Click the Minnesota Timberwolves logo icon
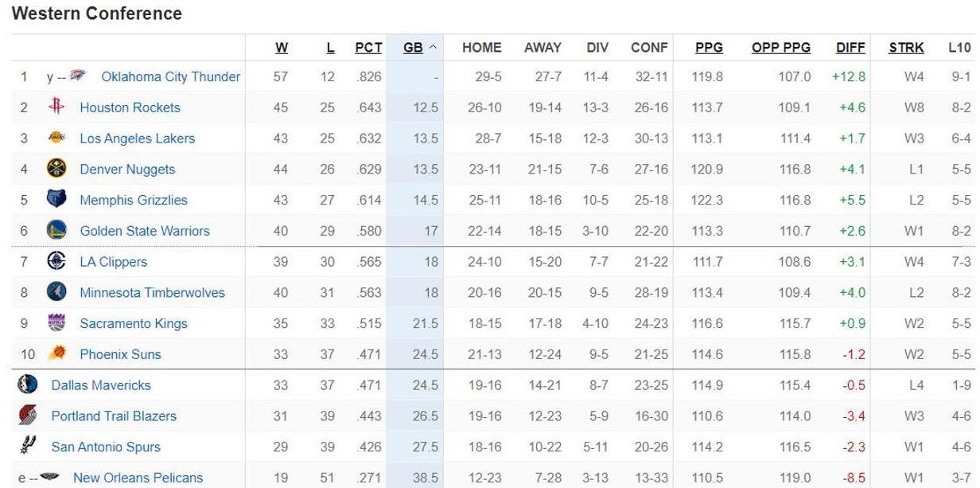The image size is (980, 488). tap(56, 292)
